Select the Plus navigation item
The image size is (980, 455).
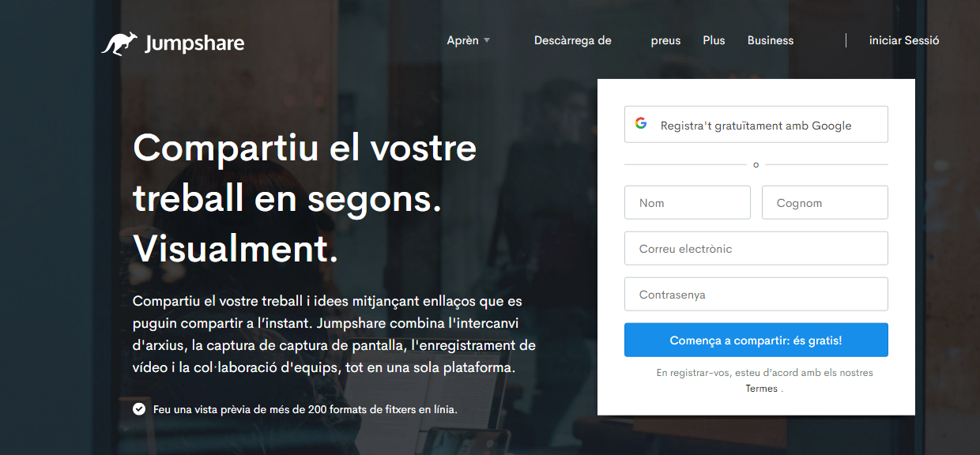coord(714,40)
